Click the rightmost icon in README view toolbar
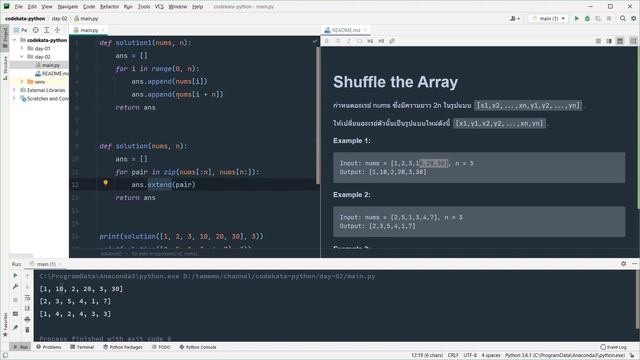 [x=633, y=41]
